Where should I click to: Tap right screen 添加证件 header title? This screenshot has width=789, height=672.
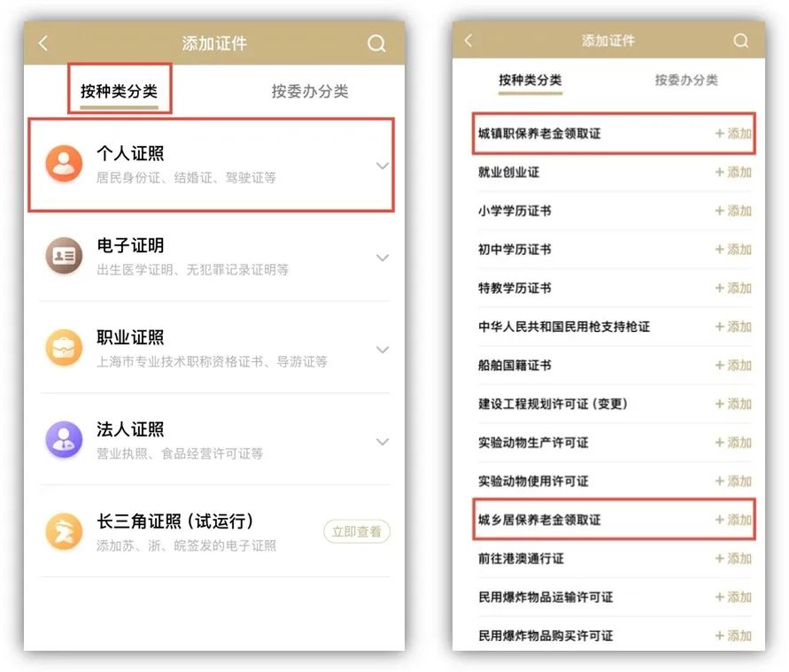[x=608, y=40]
